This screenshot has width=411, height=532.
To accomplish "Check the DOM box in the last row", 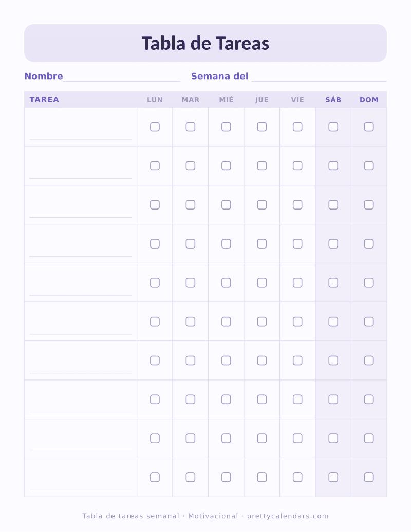I will click(x=369, y=478).
